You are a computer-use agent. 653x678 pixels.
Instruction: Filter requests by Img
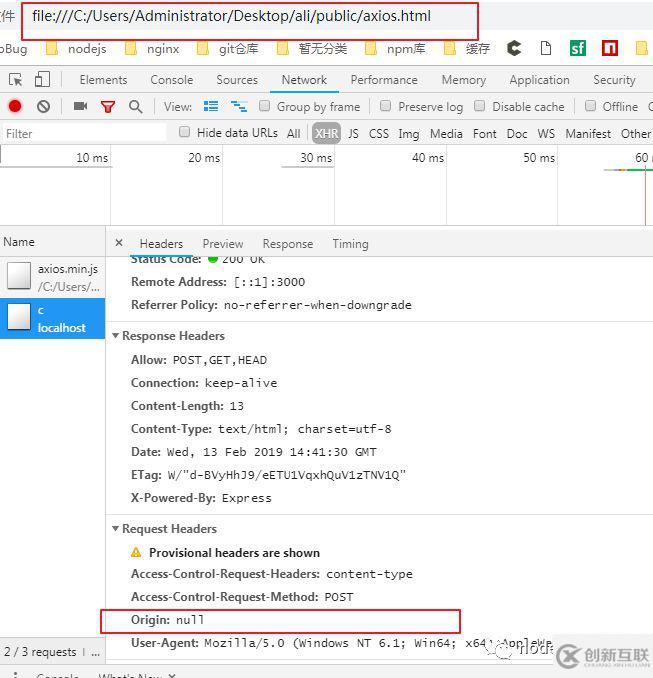[x=409, y=134]
